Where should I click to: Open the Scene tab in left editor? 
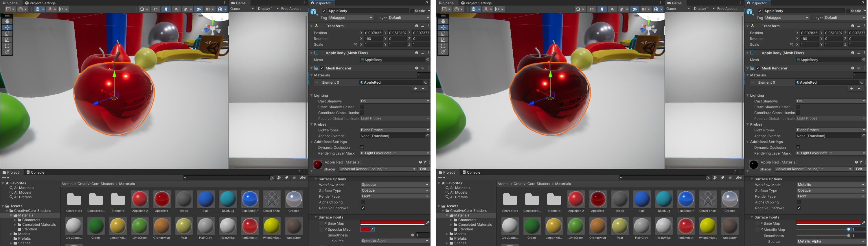(10, 3)
